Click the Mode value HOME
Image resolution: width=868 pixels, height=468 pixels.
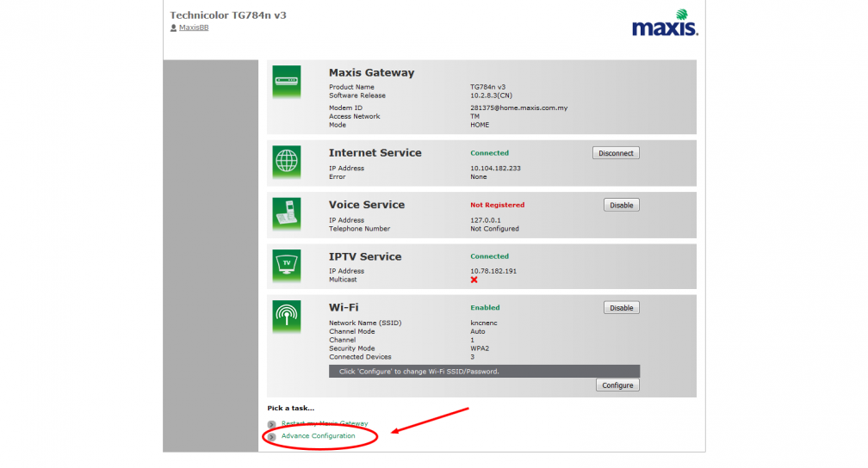(x=480, y=125)
